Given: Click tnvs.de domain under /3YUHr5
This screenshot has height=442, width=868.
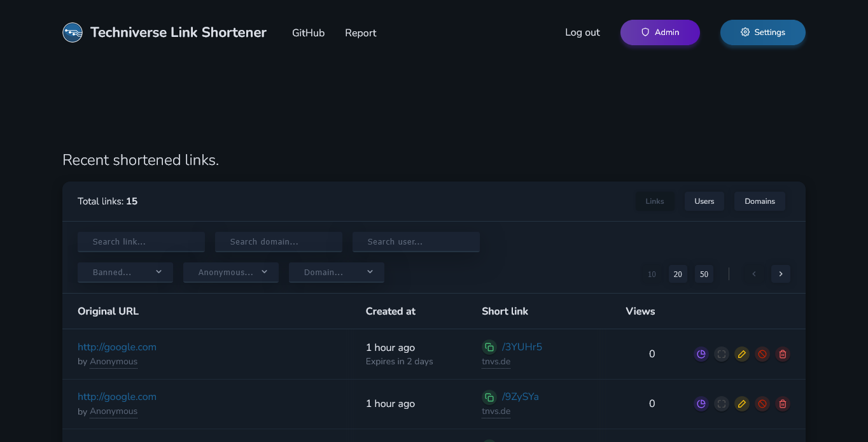Looking at the screenshot, I should click(x=496, y=362).
